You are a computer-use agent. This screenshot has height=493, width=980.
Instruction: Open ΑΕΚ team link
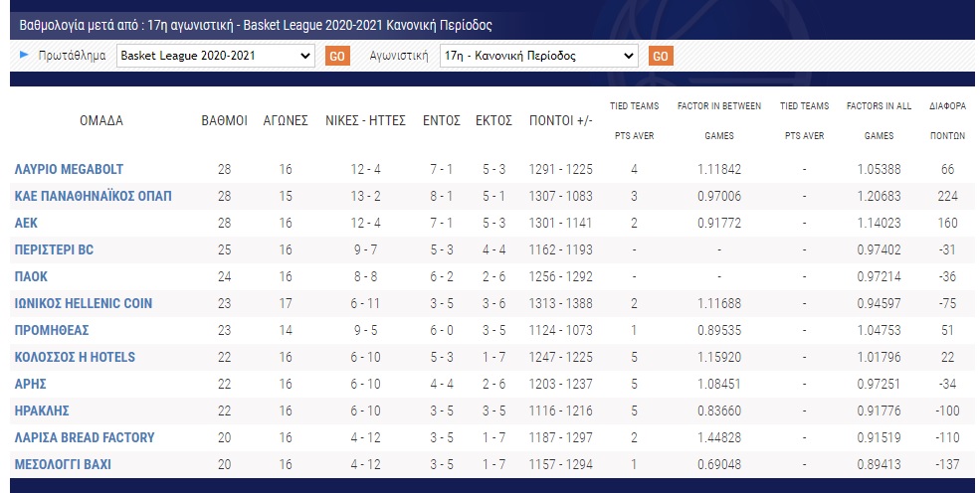click(x=26, y=223)
